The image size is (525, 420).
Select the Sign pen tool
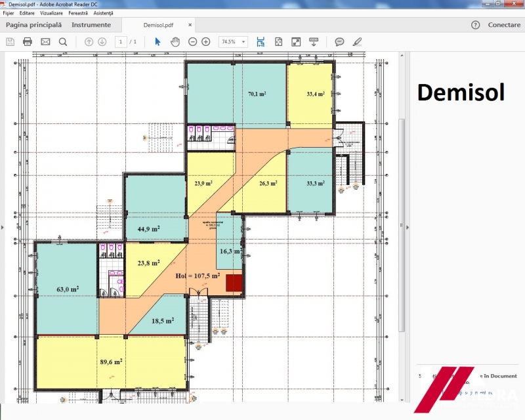coord(357,41)
